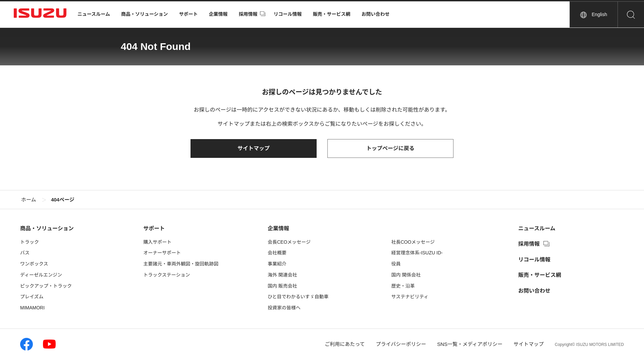This screenshot has height=362, width=644.
Task: Click the 404 Not Found heading
Action: click(x=156, y=47)
